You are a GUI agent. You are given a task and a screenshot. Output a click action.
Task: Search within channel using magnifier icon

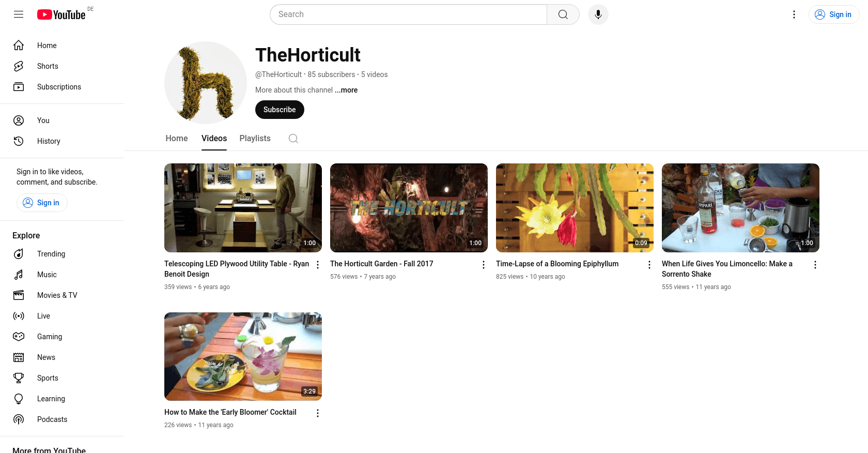293,139
